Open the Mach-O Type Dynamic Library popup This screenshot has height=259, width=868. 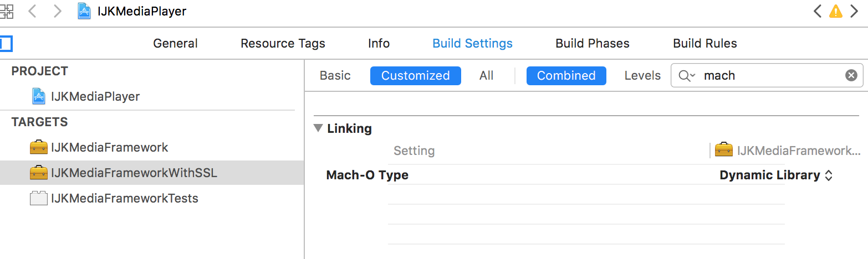(x=776, y=175)
